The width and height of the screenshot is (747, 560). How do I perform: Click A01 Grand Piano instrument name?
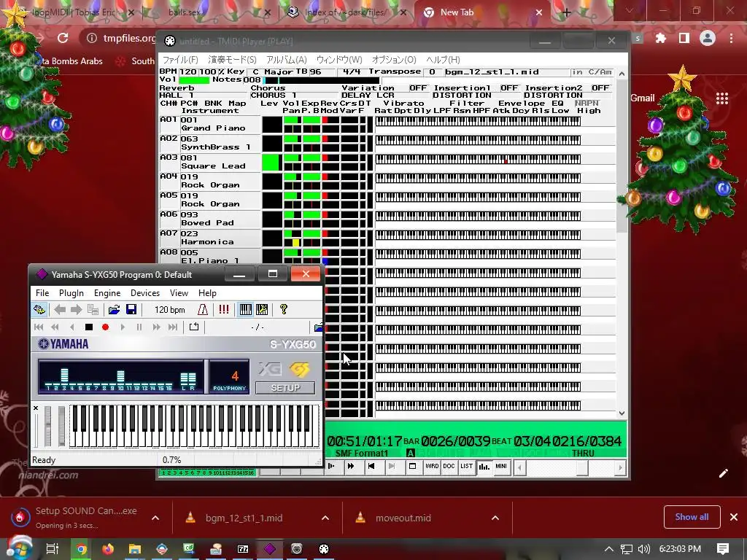click(x=214, y=128)
